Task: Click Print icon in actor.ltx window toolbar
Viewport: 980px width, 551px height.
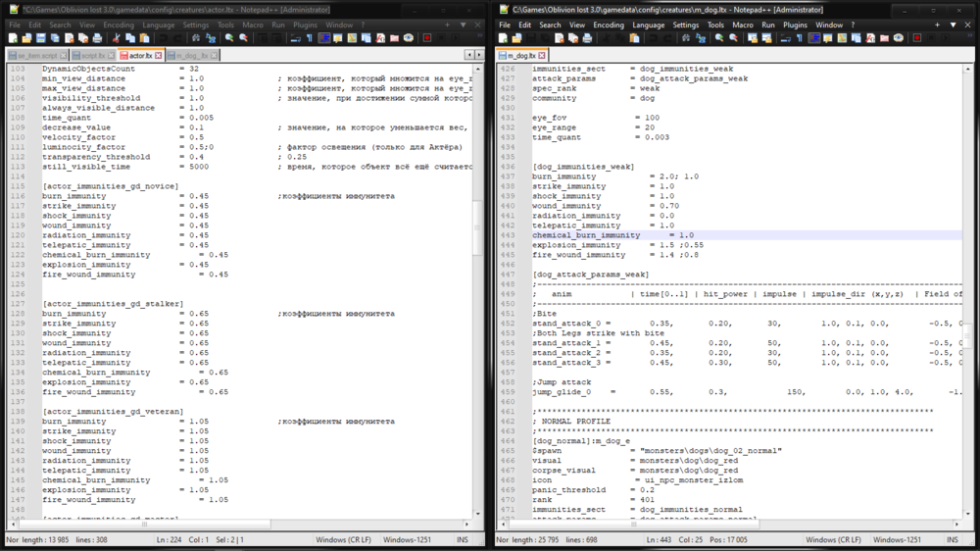Action: [x=96, y=38]
